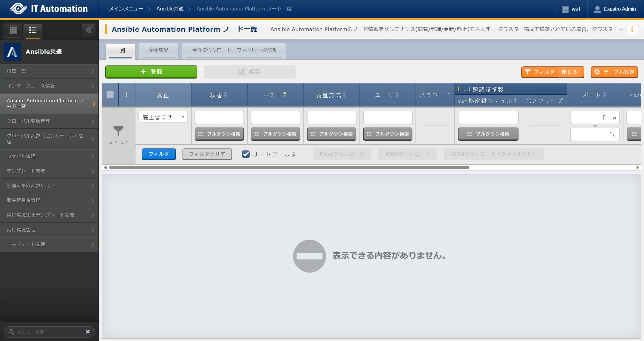Click the フィルタクリア button
This screenshot has width=644, height=341.
207,154
